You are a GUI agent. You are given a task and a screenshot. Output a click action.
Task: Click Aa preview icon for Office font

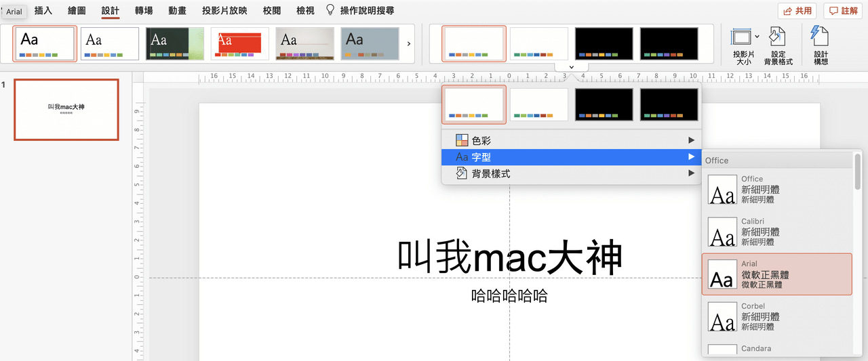(x=722, y=190)
